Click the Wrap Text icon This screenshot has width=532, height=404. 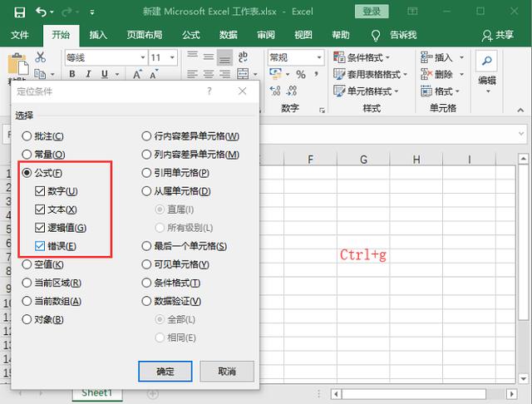pos(243,57)
